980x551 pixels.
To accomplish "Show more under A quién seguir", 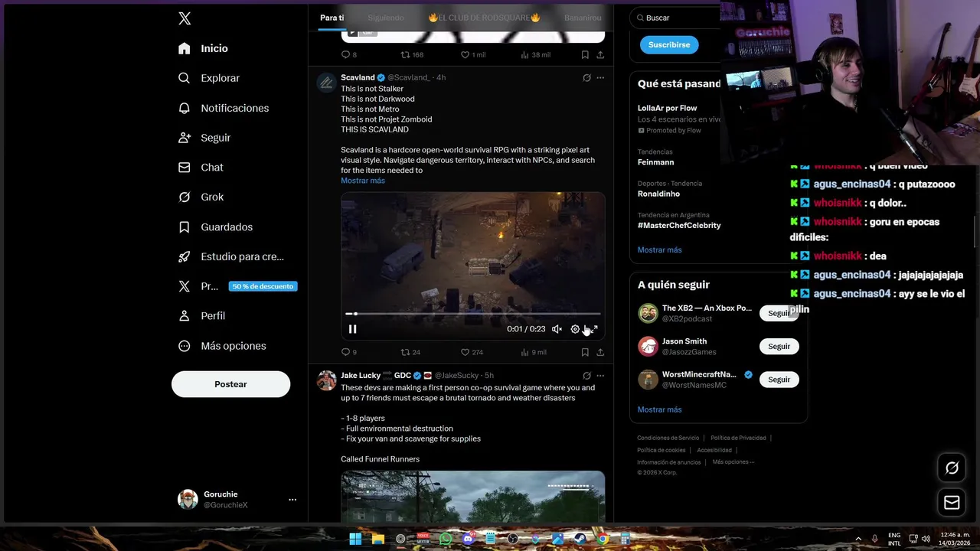I will click(659, 409).
